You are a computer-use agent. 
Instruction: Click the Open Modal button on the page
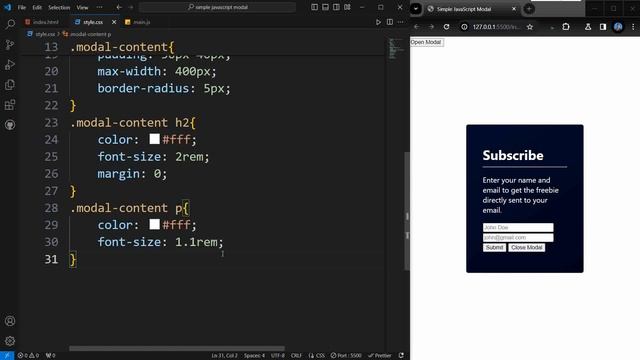(x=426, y=42)
